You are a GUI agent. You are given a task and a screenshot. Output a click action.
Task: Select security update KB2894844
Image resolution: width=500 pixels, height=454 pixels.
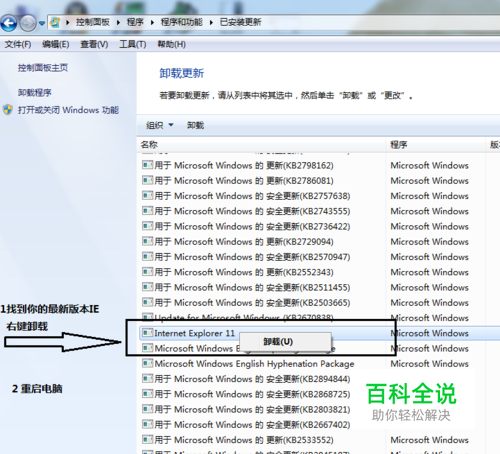[x=252, y=379]
